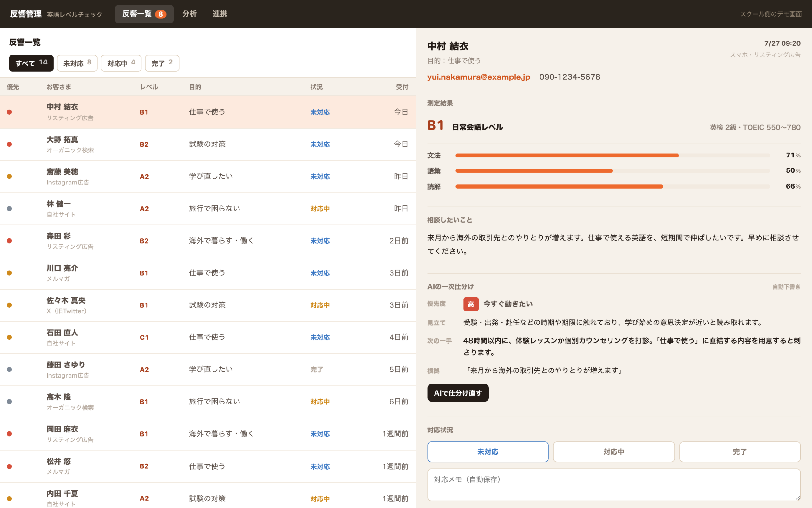Image resolution: width=812 pixels, height=508 pixels.
Task: Click the 状況 column header
Action: tap(317, 87)
